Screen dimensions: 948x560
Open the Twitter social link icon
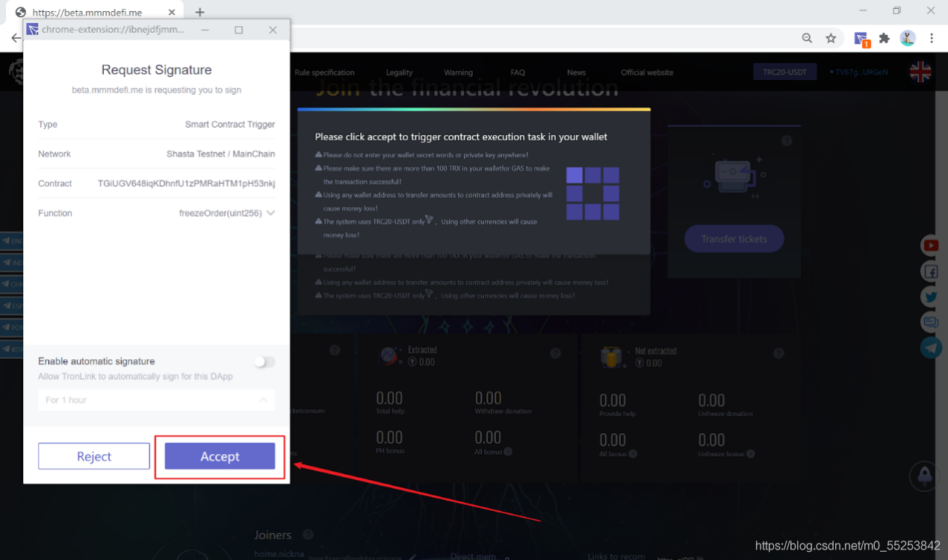(x=931, y=296)
